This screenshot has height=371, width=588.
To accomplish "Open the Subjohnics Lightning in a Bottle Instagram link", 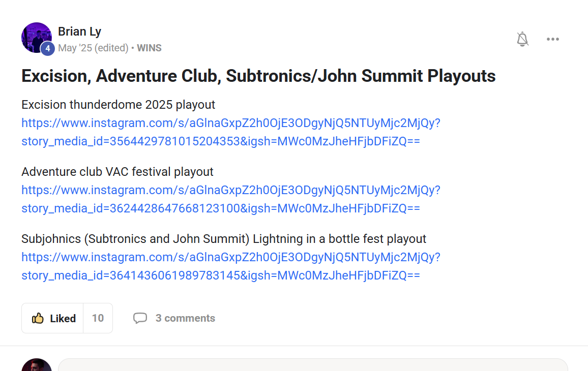I will (x=230, y=266).
